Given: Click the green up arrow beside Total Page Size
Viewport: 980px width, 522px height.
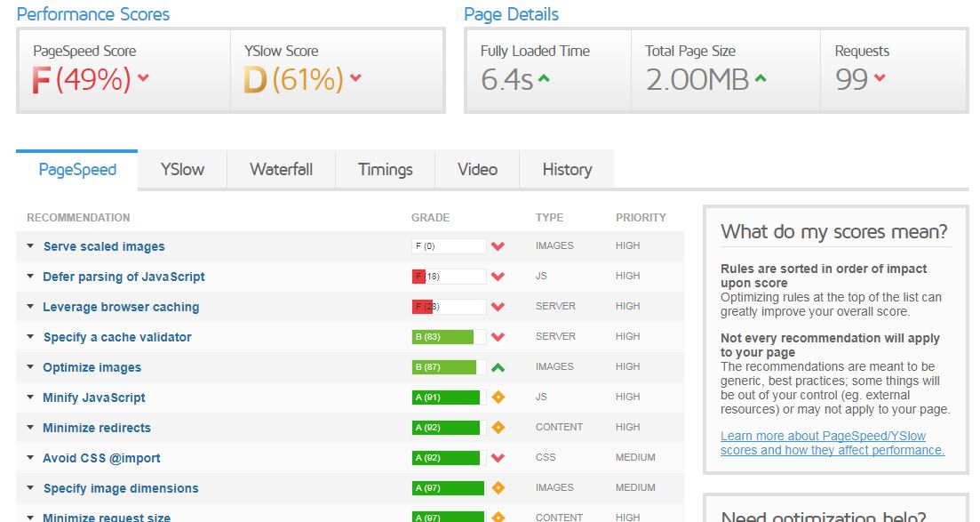Looking at the screenshot, I should pyautogui.click(x=761, y=80).
